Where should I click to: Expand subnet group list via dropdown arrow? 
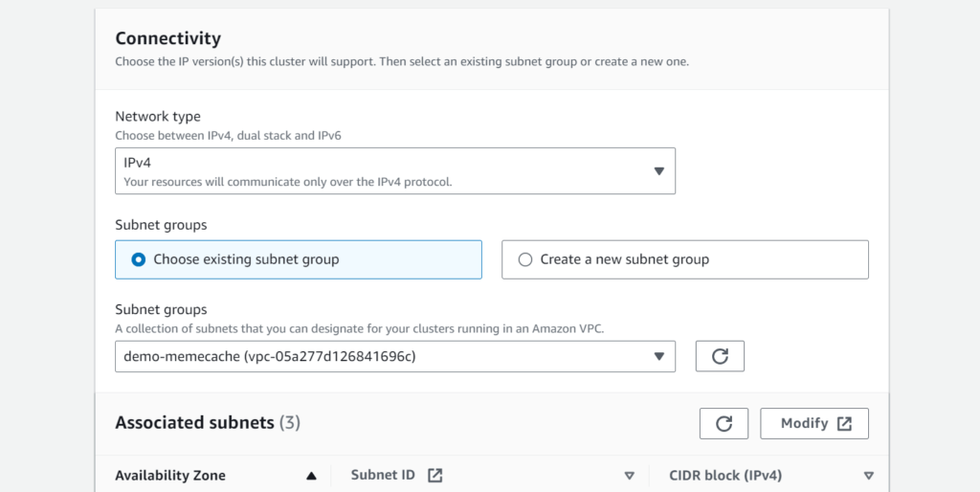[x=658, y=356]
